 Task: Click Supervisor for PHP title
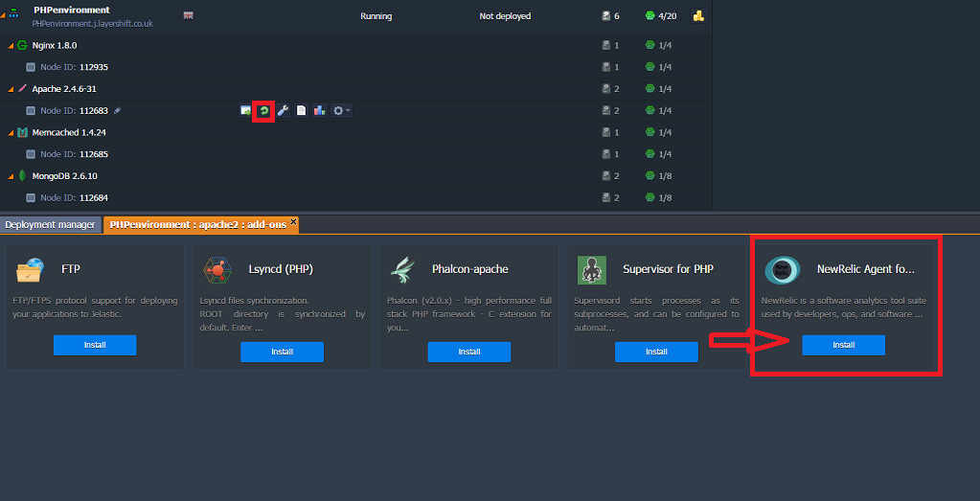668,269
